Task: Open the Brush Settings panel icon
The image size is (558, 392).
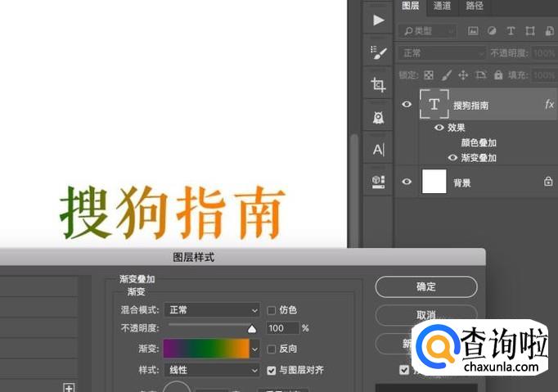Action: (x=378, y=52)
